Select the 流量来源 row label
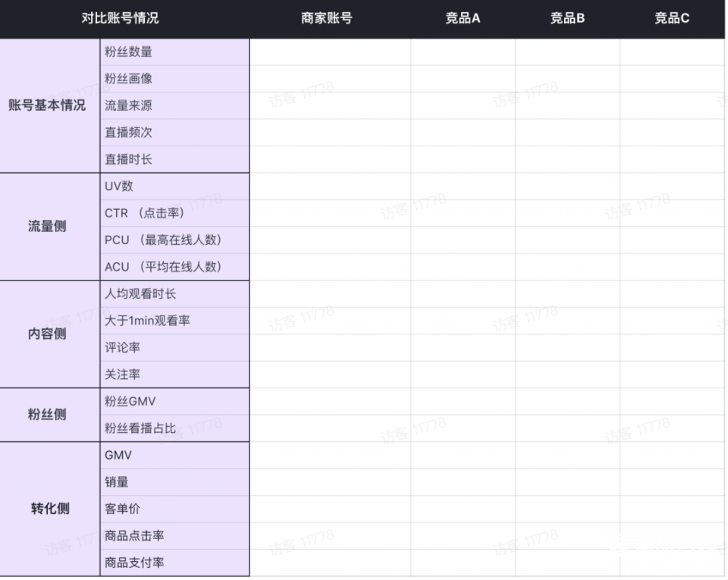This screenshot has width=728, height=580. click(x=174, y=106)
